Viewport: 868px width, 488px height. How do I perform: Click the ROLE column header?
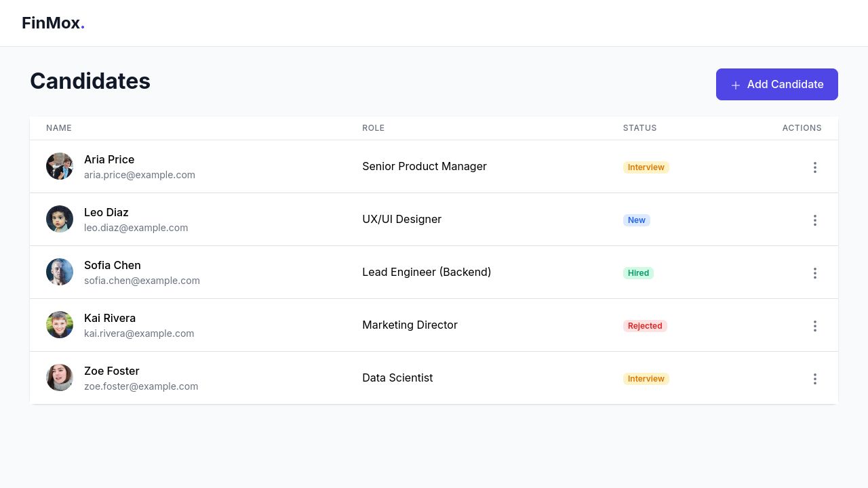click(374, 128)
